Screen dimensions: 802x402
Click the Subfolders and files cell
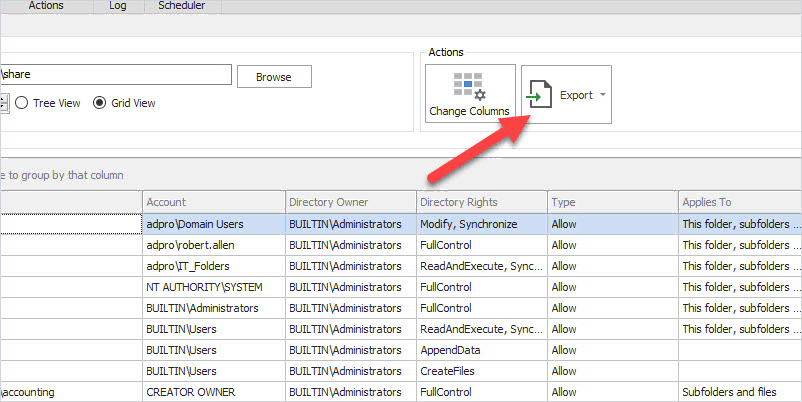click(740, 392)
